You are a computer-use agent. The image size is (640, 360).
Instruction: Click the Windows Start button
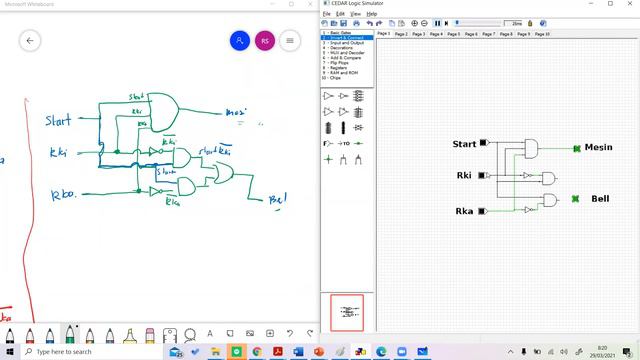pos(10,352)
